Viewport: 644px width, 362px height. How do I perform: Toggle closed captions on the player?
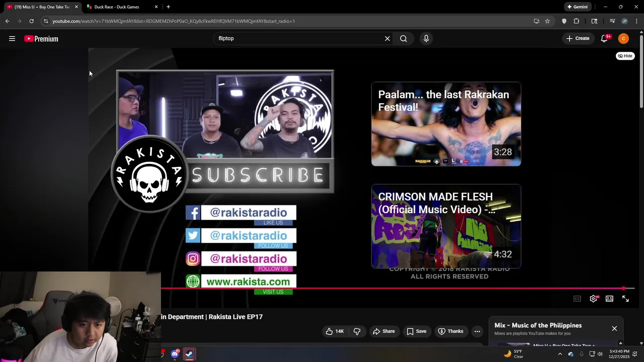pyautogui.click(x=577, y=299)
